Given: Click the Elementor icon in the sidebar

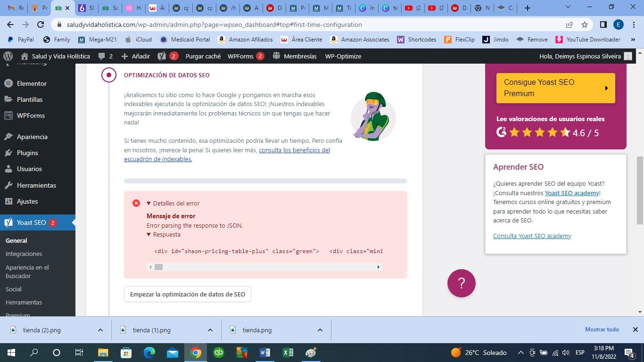Looking at the screenshot, I should [8, 83].
